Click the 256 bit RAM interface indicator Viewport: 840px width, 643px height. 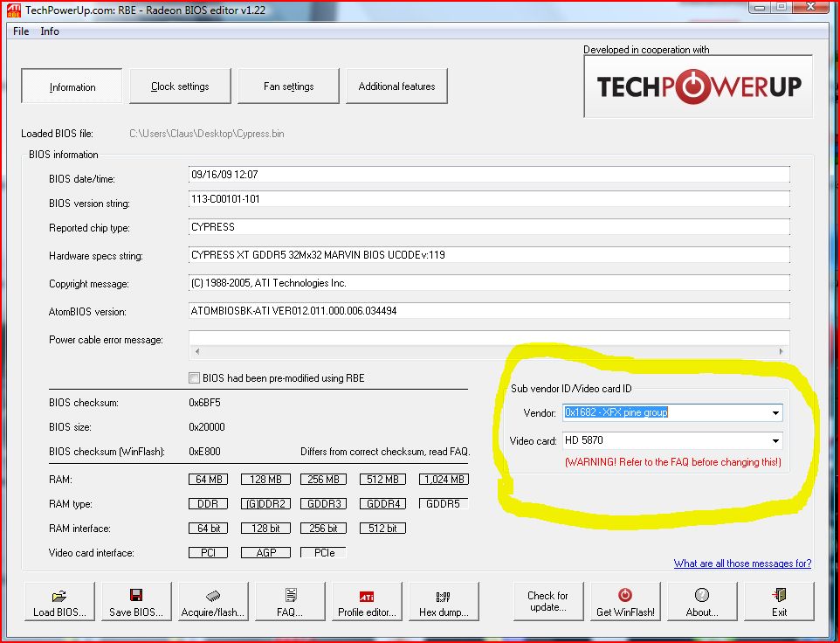click(324, 529)
